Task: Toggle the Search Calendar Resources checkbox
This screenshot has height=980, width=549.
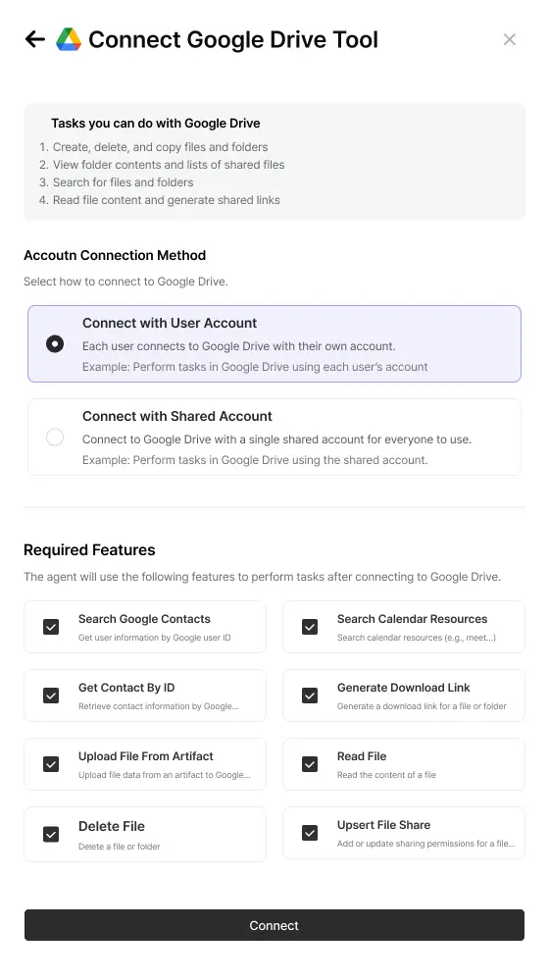Action: coord(310,627)
